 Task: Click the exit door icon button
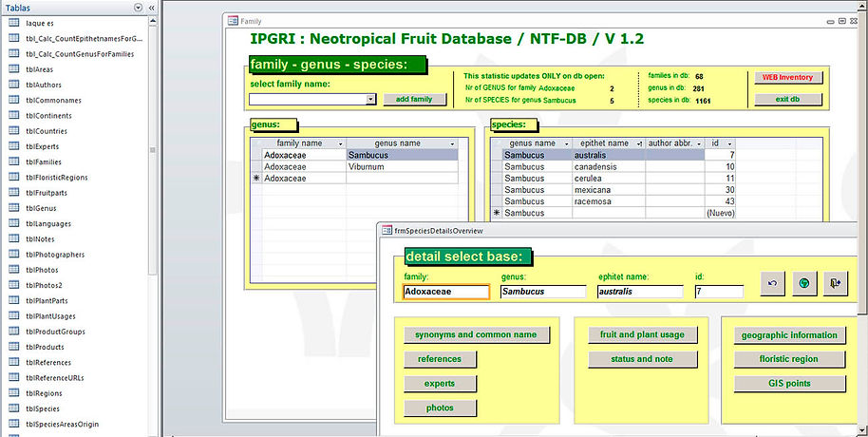(x=836, y=283)
